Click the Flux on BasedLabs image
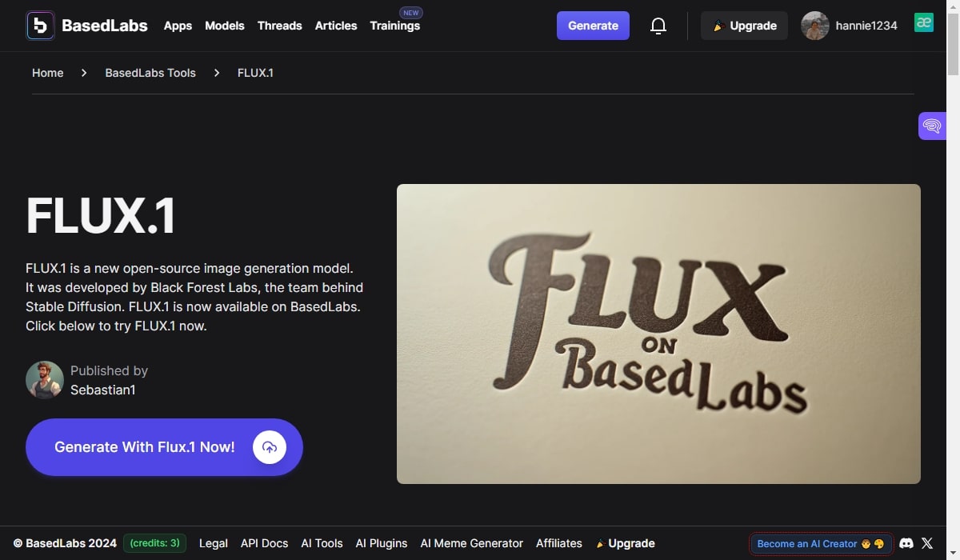960x560 pixels. pos(658,334)
